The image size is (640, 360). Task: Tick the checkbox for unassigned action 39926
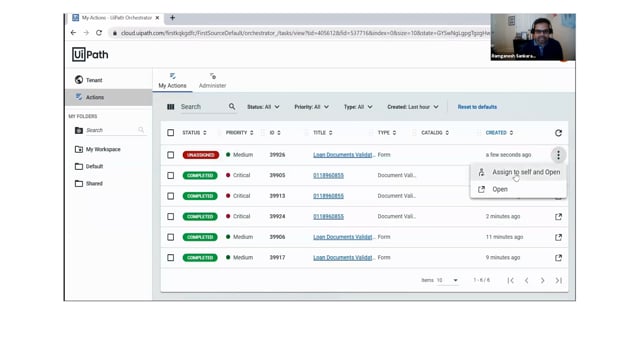point(171,155)
